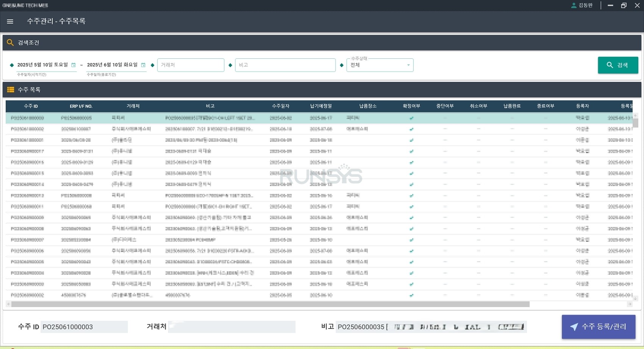Click the 수주 등록/관리 button
Image resolution: width=644 pixels, height=349 pixels.
click(x=598, y=327)
